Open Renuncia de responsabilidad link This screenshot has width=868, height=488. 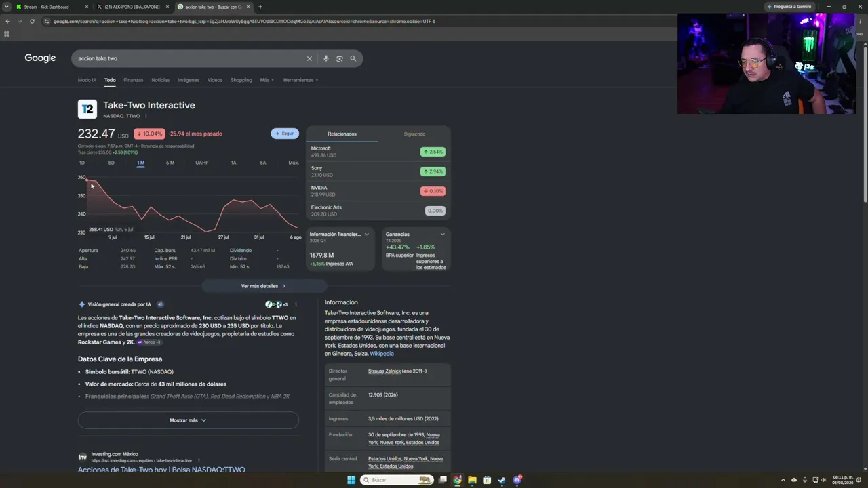167,146
